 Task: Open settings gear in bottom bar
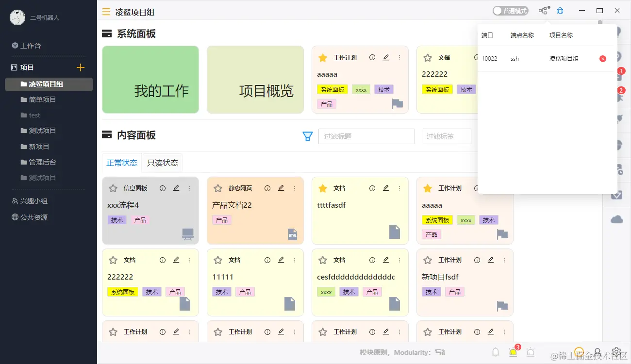[616, 352]
